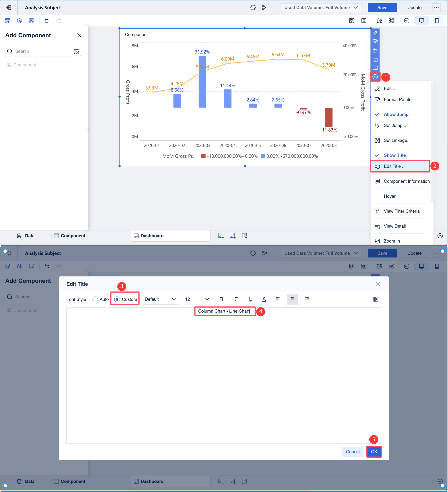This screenshot has width=448, height=492.
Task: Click the panel resize handle dots beside the chart
Action: pos(88,128)
